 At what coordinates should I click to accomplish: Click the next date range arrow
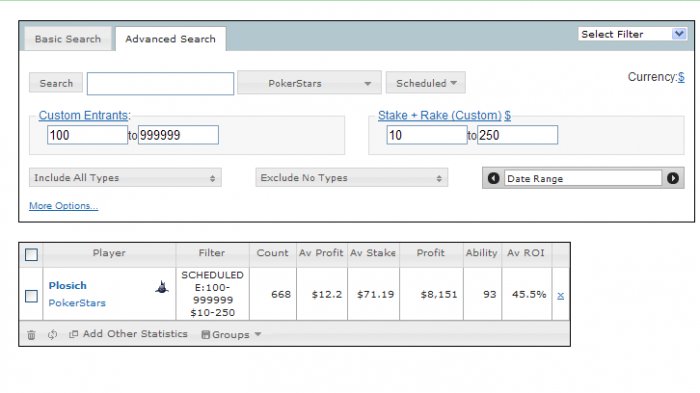tap(673, 178)
